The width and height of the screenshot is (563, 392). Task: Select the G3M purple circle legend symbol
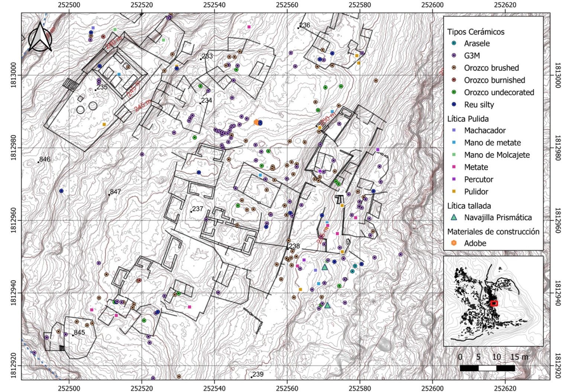click(454, 56)
